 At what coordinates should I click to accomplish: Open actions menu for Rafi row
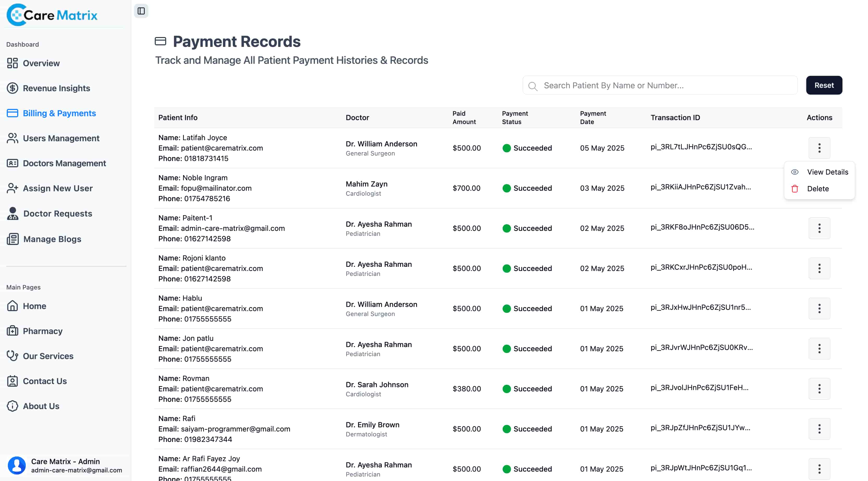coord(819,429)
